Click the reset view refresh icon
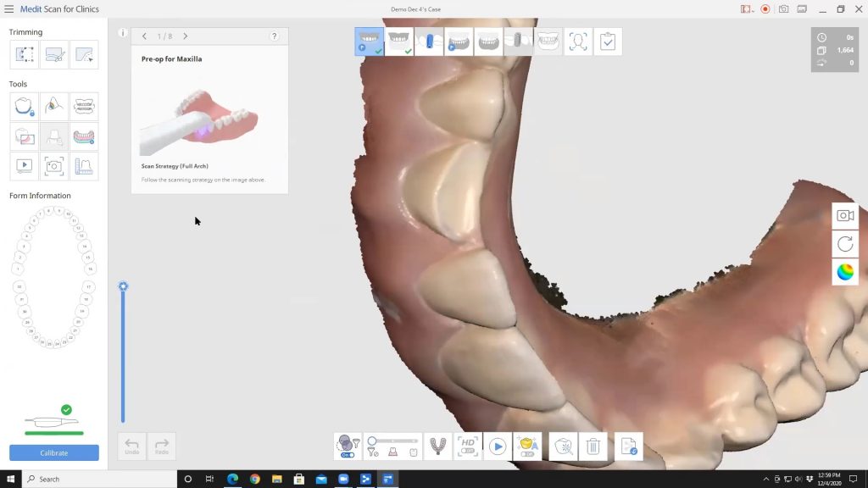Viewport: 868px width, 488px height. click(845, 244)
